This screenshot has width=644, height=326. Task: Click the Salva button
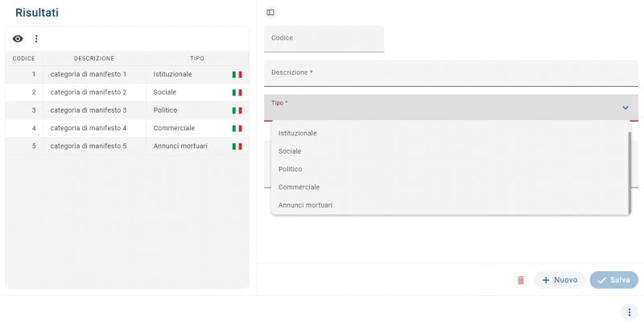[x=613, y=280]
